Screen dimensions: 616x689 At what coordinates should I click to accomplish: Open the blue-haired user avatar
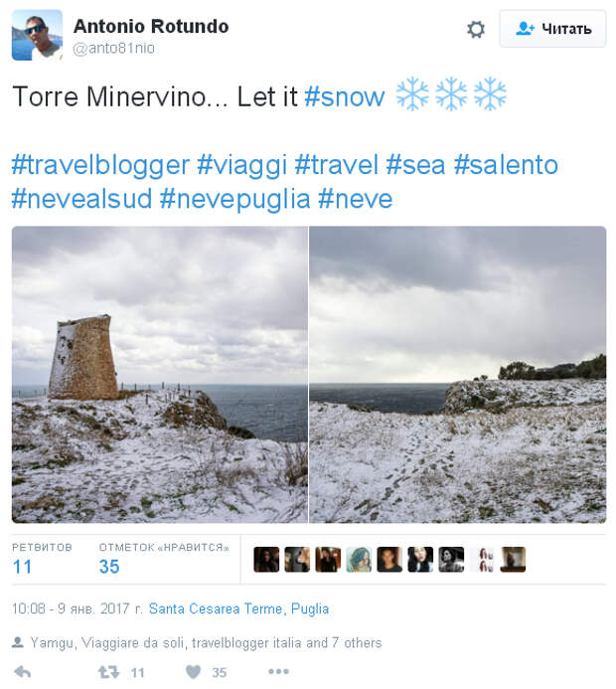359,560
